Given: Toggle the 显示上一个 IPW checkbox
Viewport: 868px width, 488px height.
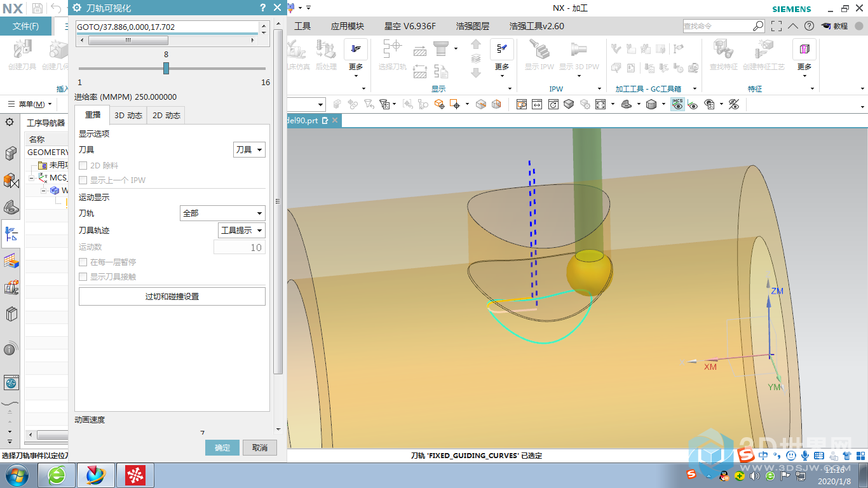Looking at the screenshot, I should [83, 180].
